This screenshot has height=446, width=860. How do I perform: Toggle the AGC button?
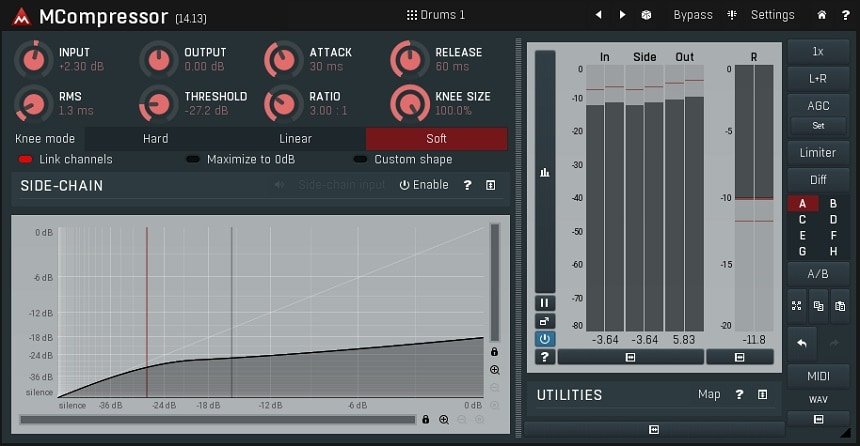tap(818, 105)
